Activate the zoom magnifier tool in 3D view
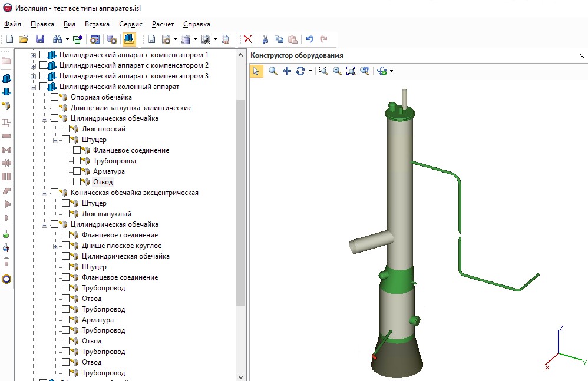The image size is (588, 381). [x=273, y=71]
